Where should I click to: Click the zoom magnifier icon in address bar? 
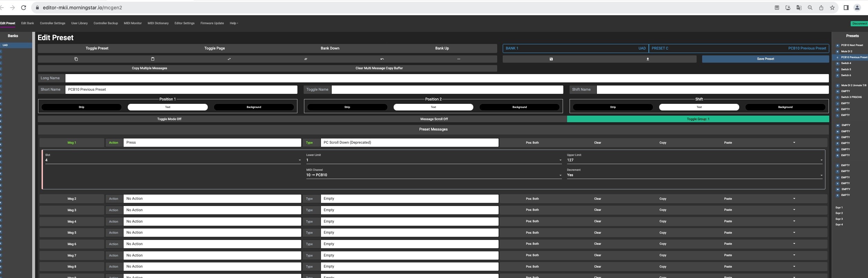pyautogui.click(x=810, y=8)
